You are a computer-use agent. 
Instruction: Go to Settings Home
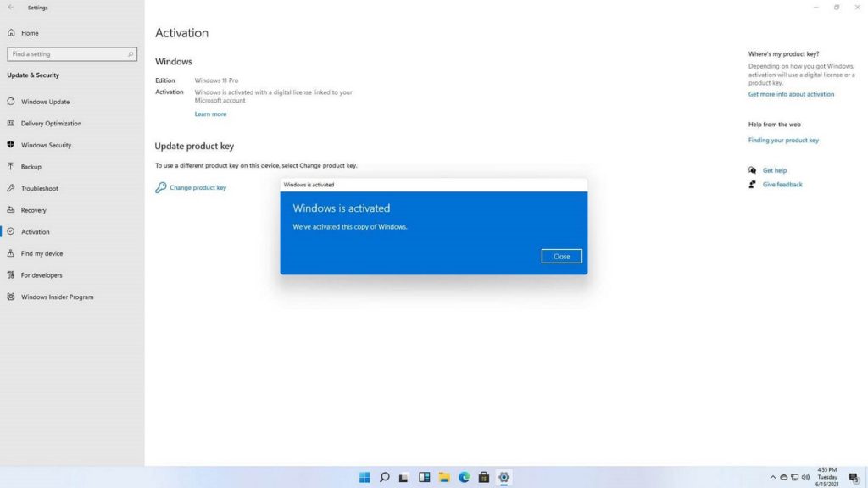(x=30, y=33)
